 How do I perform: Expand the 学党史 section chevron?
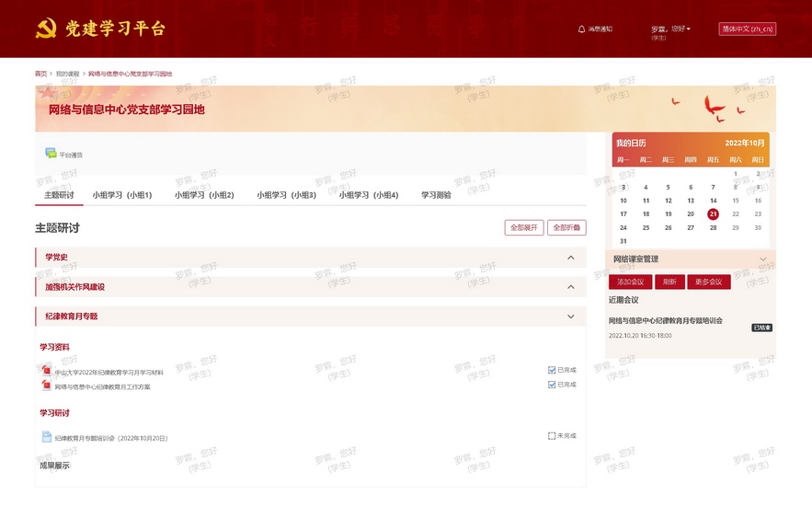pyautogui.click(x=571, y=258)
